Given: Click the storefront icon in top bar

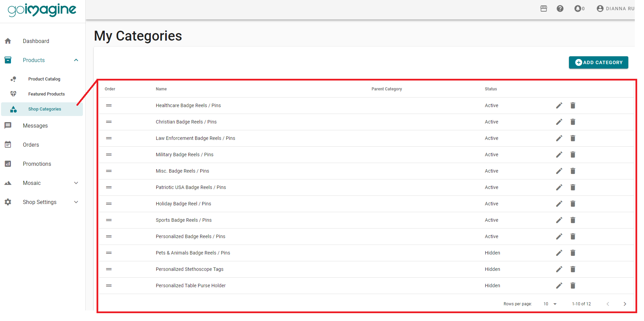Looking at the screenshot, I should pos(543,9).
